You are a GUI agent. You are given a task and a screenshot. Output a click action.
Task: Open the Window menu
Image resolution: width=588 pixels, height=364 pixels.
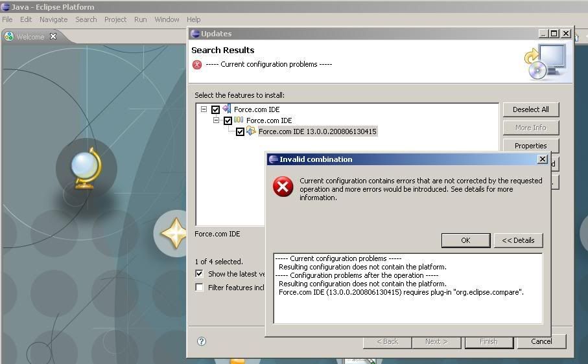pyautogui.click(x=167, y=19)
